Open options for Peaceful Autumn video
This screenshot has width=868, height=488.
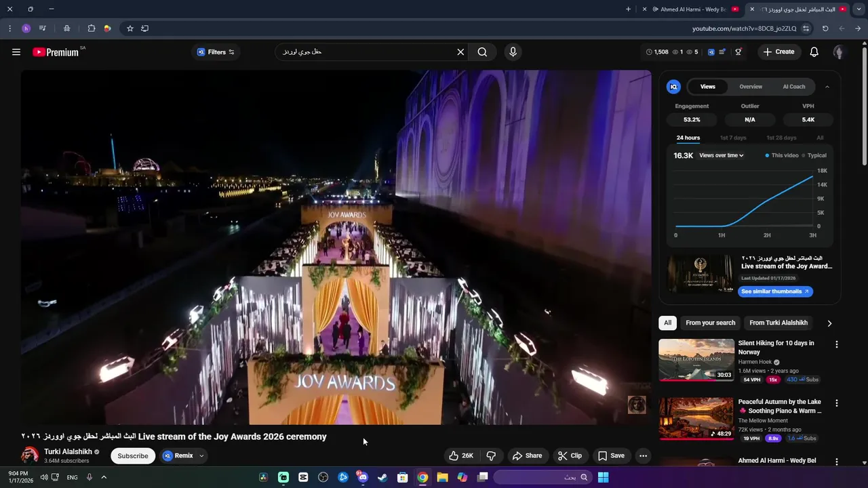coord(836,403)
